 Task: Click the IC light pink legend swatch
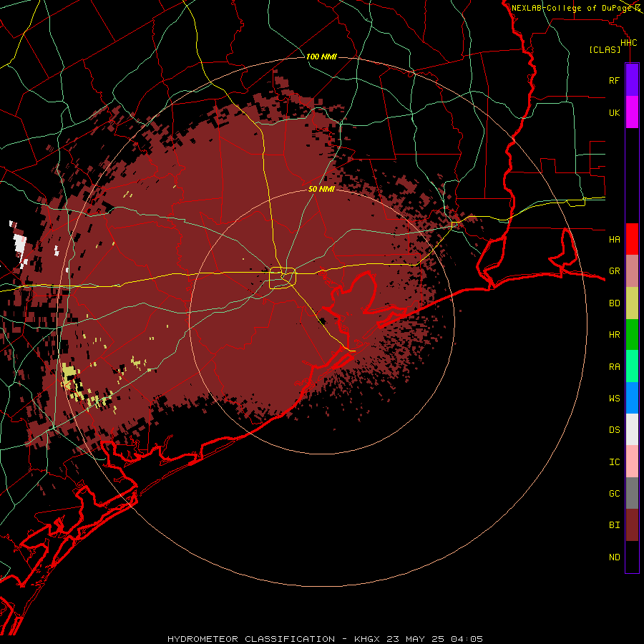pyautogui.click(x=632, y=462)
